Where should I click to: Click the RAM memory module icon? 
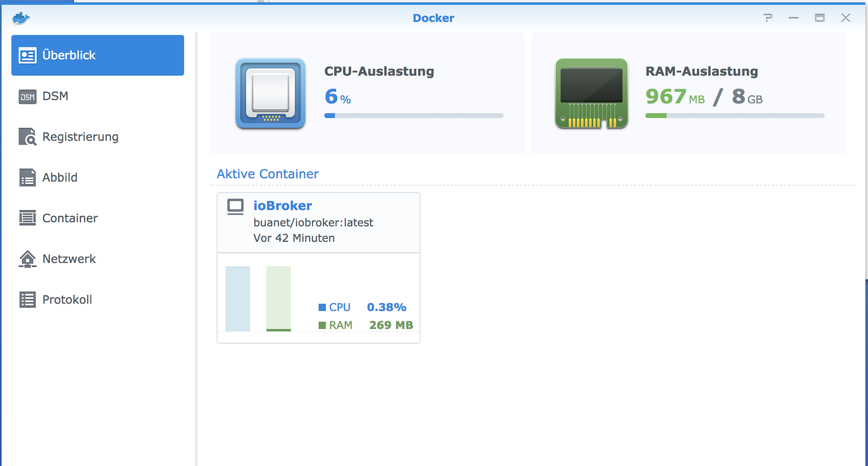point(591,93)
